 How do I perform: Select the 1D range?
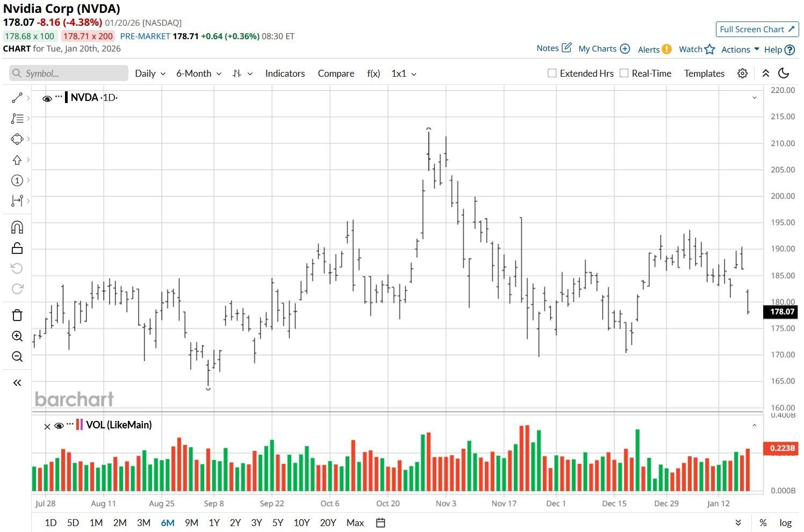(50, 523)
